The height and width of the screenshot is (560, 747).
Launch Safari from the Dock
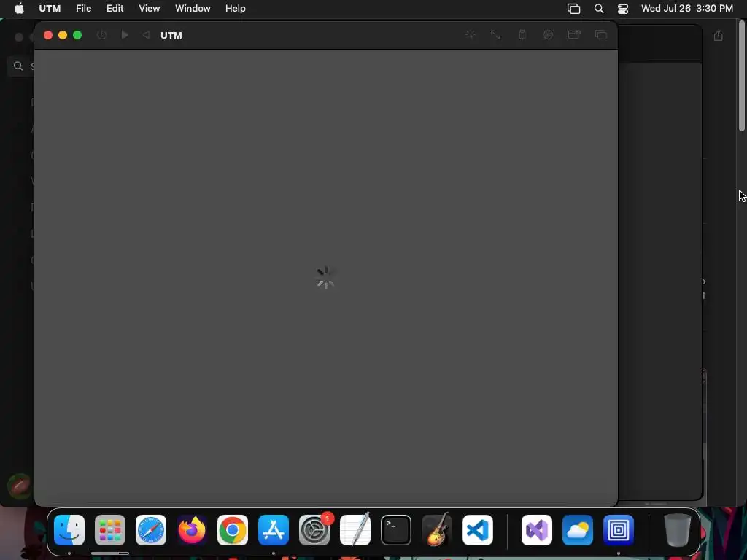coord(151,530)
